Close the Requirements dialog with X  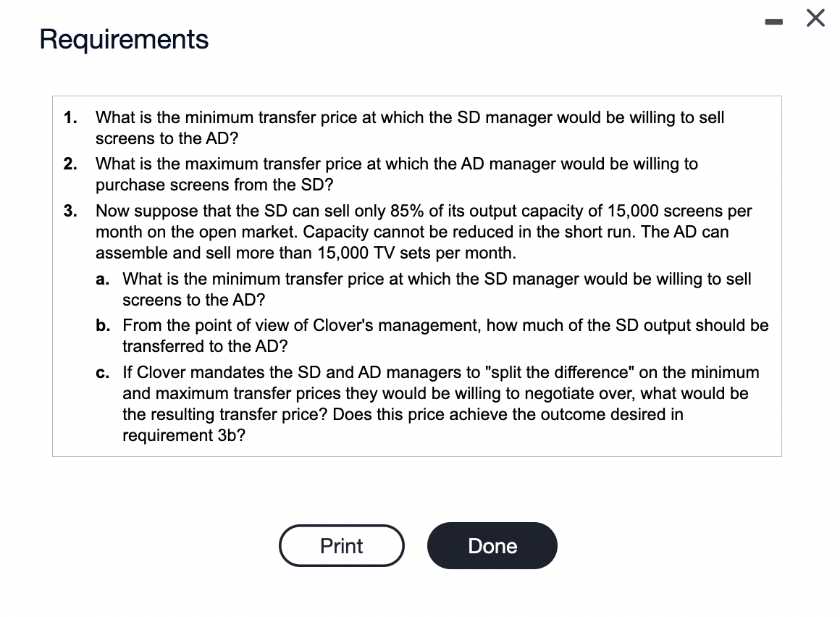(815, 18)
